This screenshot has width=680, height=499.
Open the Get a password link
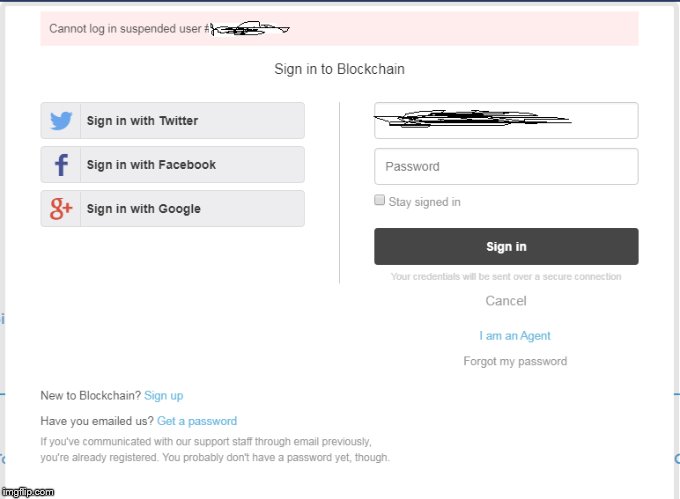point(197,421)
